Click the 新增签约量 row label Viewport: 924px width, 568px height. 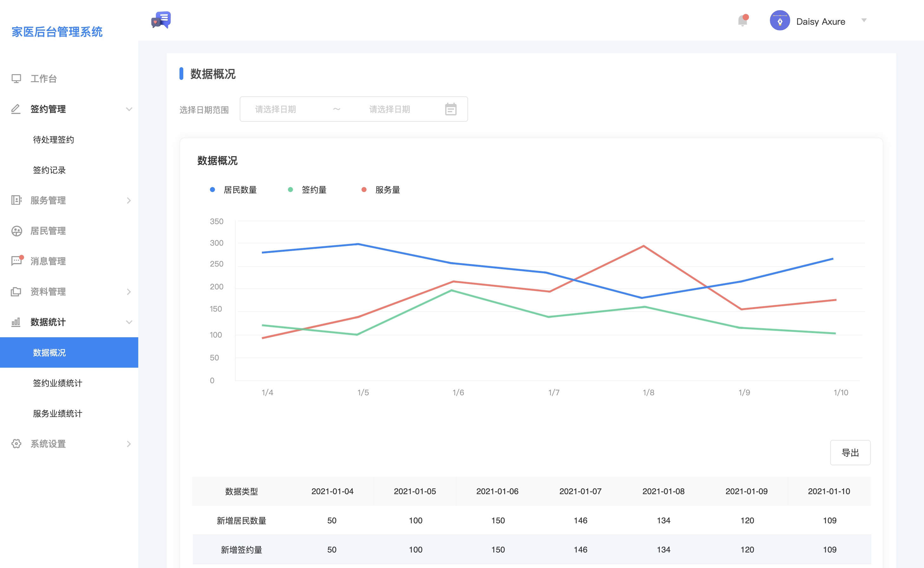[x=242, y=550]
